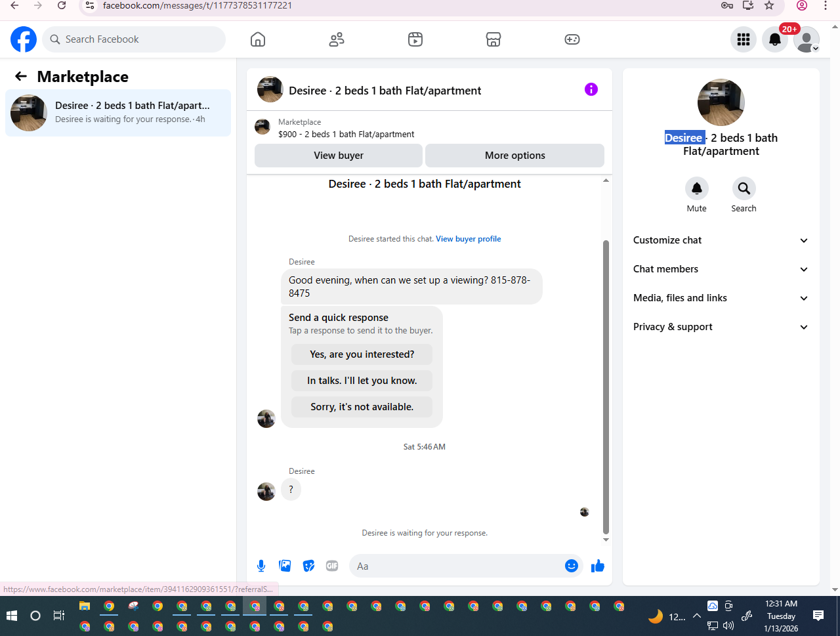Screen dimensions: 840x636
Task: Open the Facebook home logo
Action: [x=24, y=39]
